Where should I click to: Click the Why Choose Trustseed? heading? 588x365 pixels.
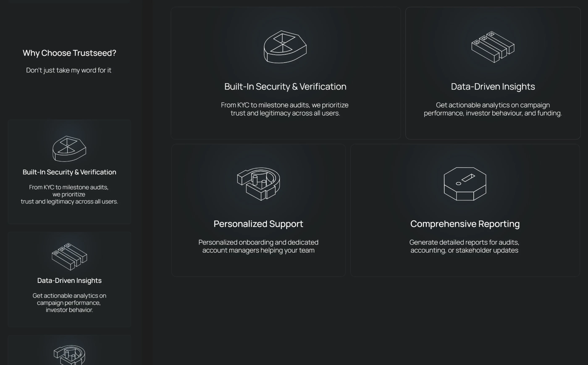point(69,53)
